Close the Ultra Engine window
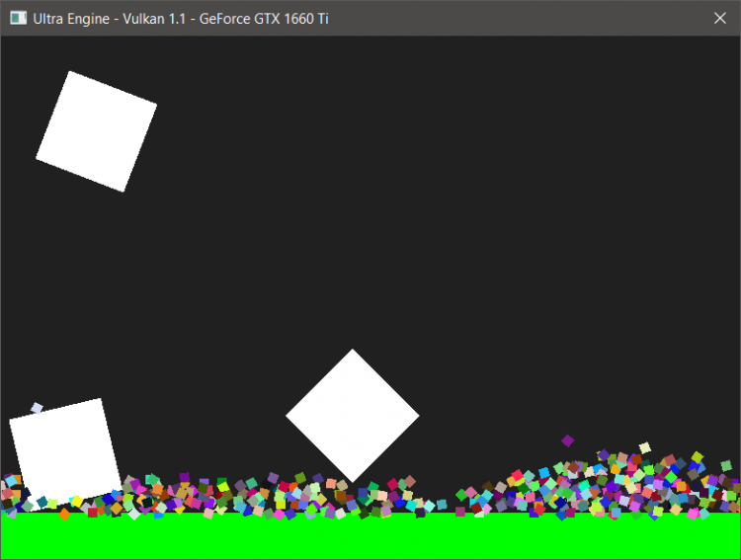 click(719, 19)
